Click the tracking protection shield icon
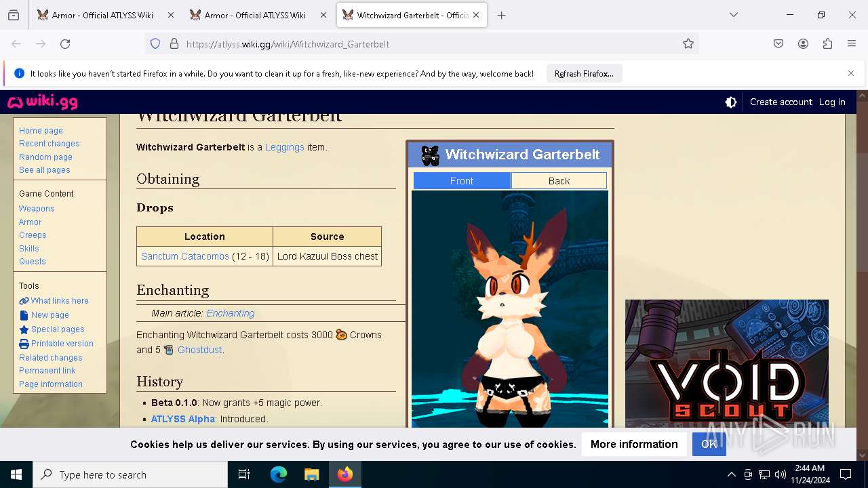This screenshot has height=488, width=868. click(155, 44)
